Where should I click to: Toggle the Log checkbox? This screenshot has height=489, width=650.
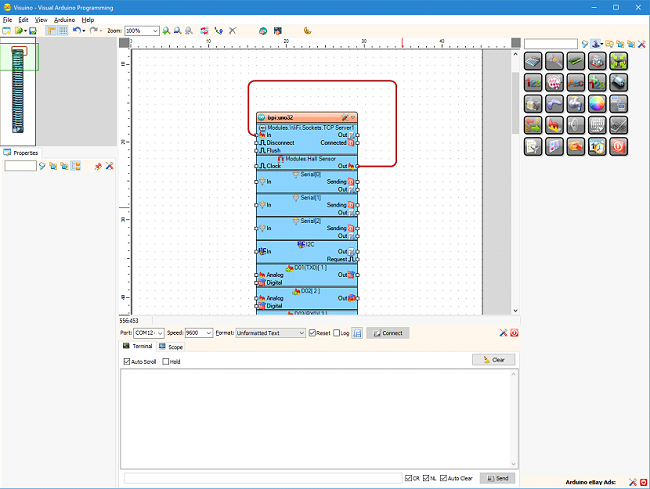point(337,333)
